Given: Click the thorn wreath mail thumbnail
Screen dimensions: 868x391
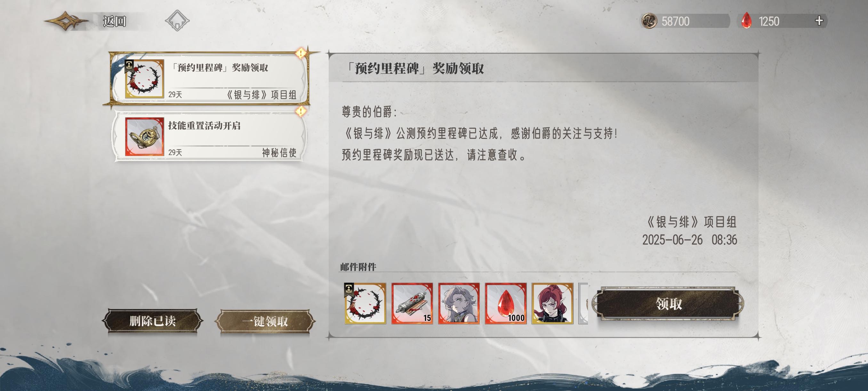Looking at the screenshot, I should (144, 79).
